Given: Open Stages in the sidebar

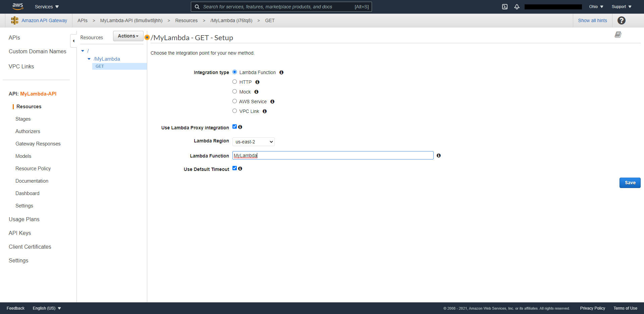Looking at the screenshot, I should 23,119.
